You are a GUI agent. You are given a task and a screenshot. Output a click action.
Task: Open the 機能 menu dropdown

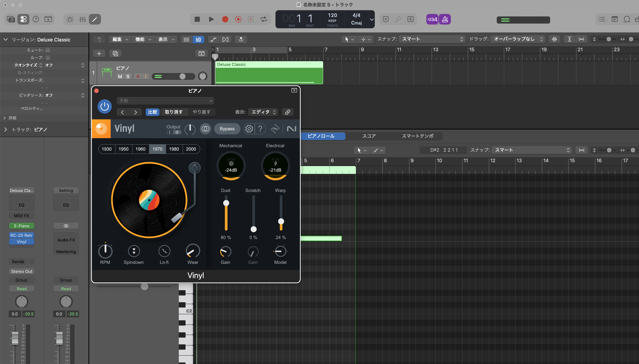143,40
